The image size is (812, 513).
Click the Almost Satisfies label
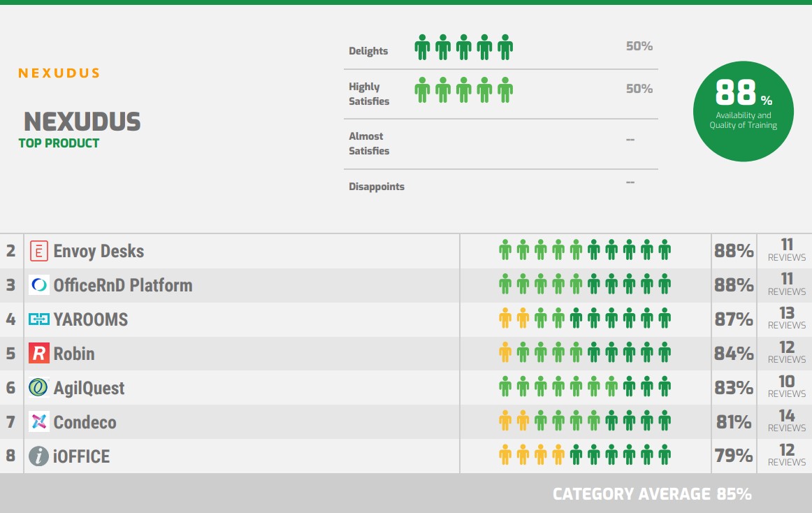coord(369,143)
